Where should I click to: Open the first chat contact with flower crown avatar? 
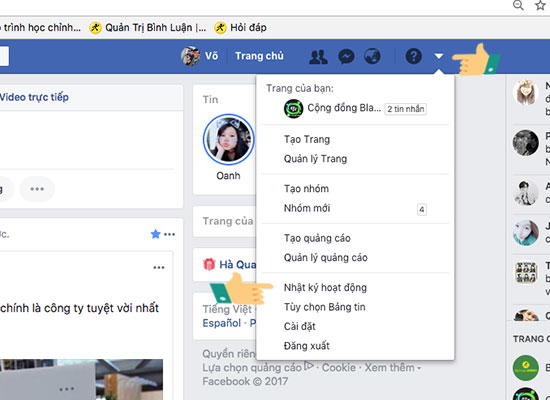[x=525, y=93]
